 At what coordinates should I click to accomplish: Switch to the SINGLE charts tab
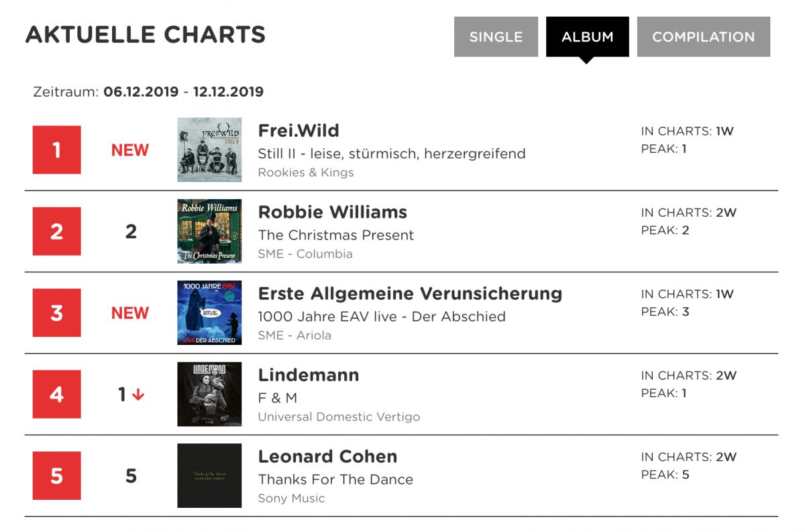[x=496, y=37]
